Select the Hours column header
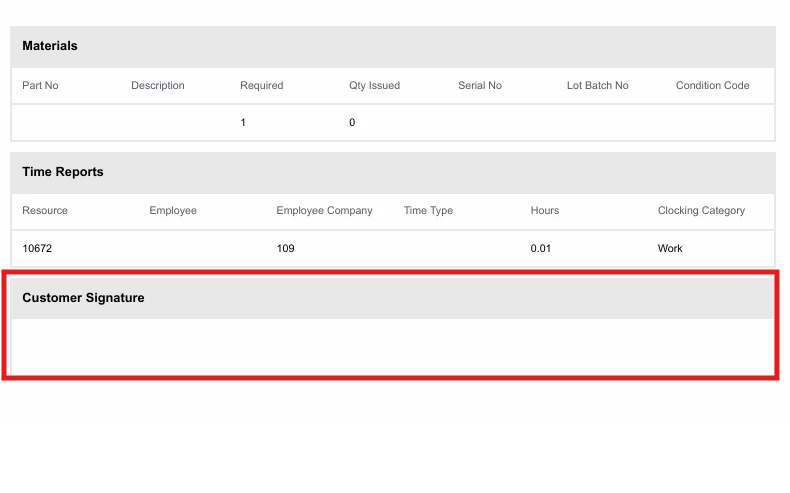Viewport: 790px width, 493px height. pyautogui.click(x=545, y=210)
